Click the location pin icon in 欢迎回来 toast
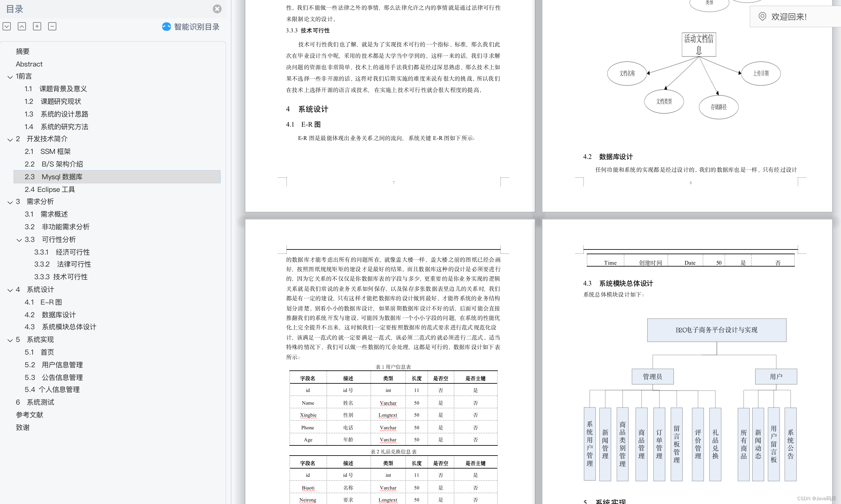 (762, 16)
